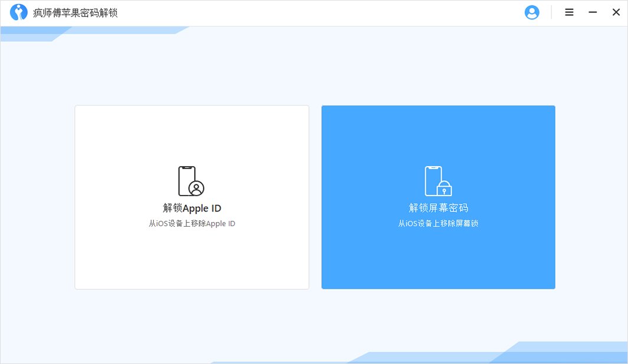Click the subtitle 从iOS设备上移除Apple ID
The height and width of the screenshot is (364, 628).
(x=192, y=223)
